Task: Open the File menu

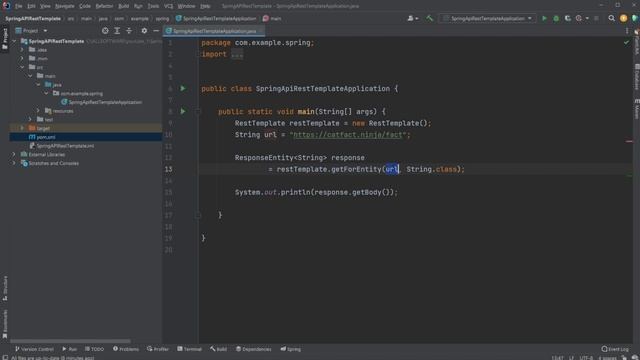Action: 18,6
